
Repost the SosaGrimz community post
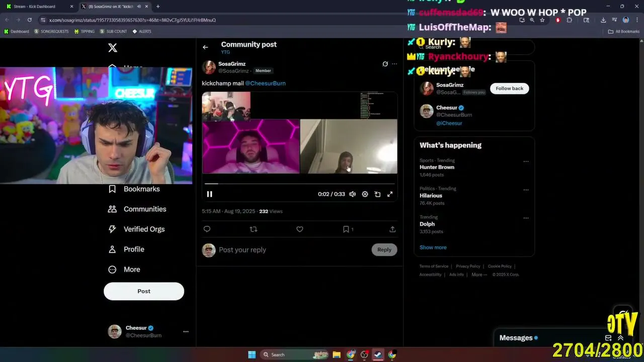(254, 229)
